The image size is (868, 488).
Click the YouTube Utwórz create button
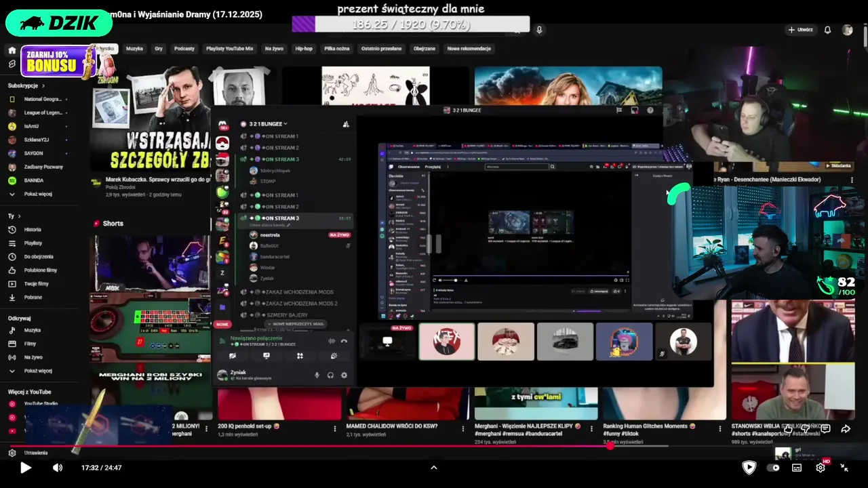[800, 30]
